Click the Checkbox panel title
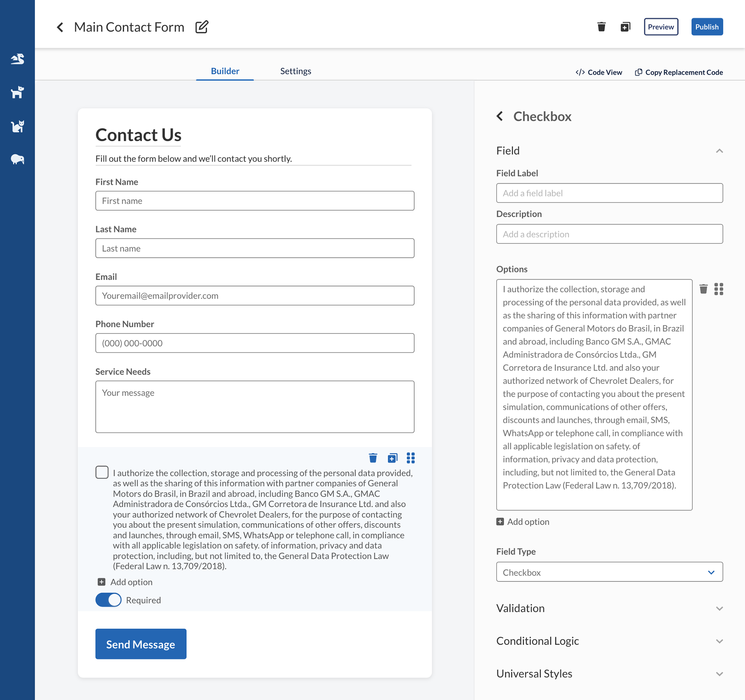The image size is (745, 700). (542, 116)
